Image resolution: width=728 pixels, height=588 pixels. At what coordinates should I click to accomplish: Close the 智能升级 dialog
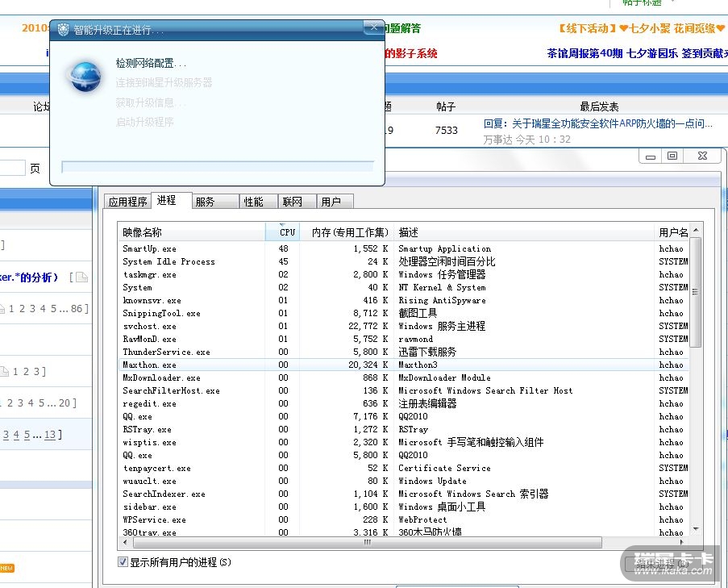pyautogui.click(x=373, y=27)
